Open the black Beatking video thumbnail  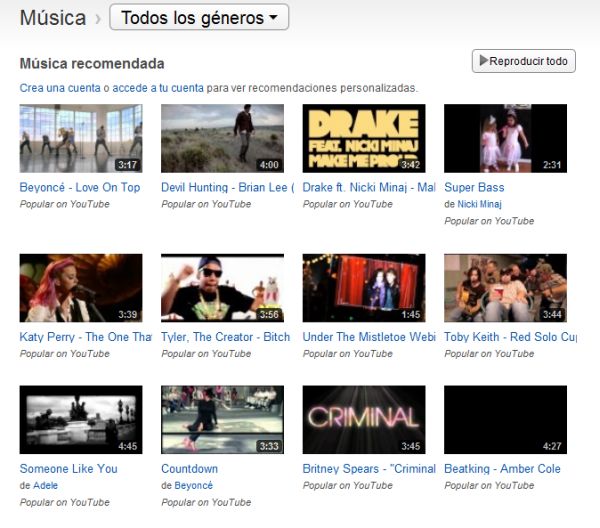pos(505,420)
